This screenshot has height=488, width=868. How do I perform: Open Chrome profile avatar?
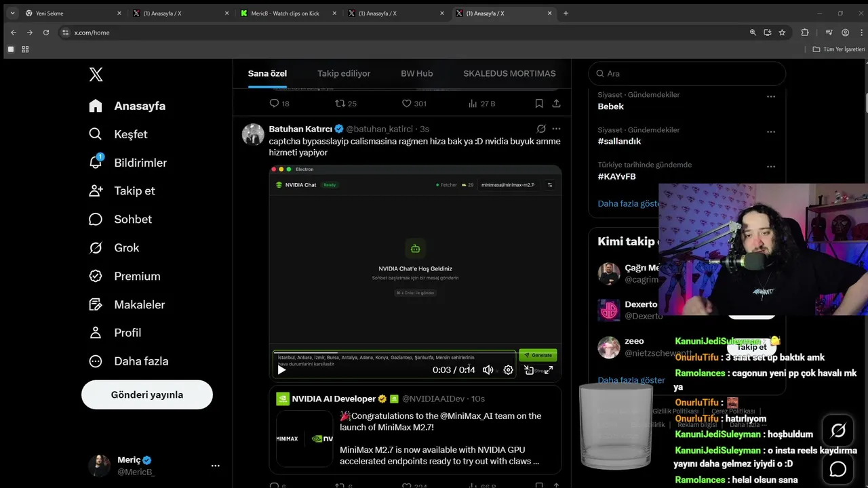845,33
